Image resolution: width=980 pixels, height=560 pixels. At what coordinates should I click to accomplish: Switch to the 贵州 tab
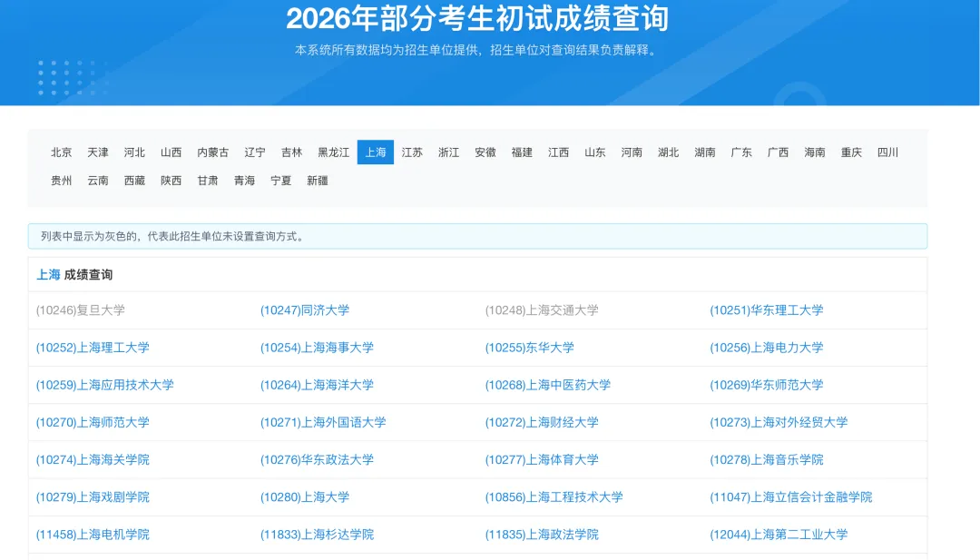pyautogui.click(x=62, y=181)
